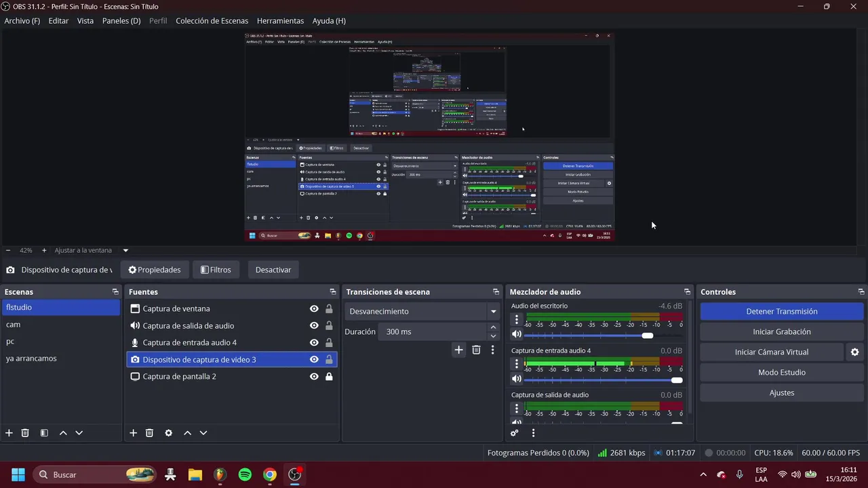Viewport: 868px width, 488px height.
Task: Open advanced audio properties gears icon
Action: coord(515,432)
